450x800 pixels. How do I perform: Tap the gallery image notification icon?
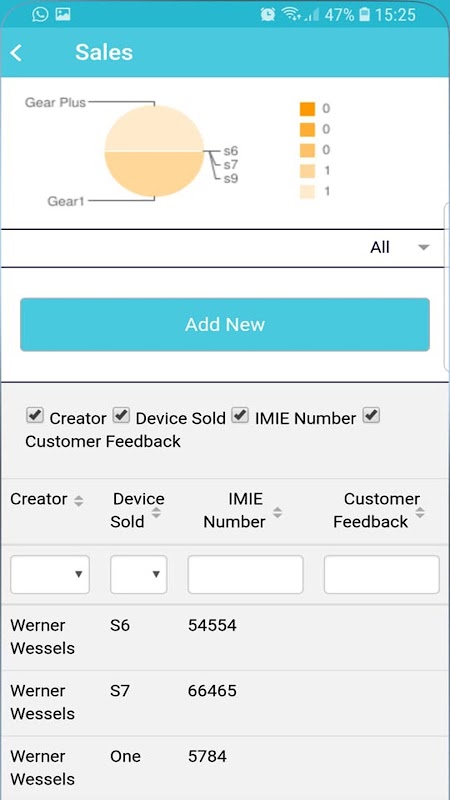(x=63, y=14)
